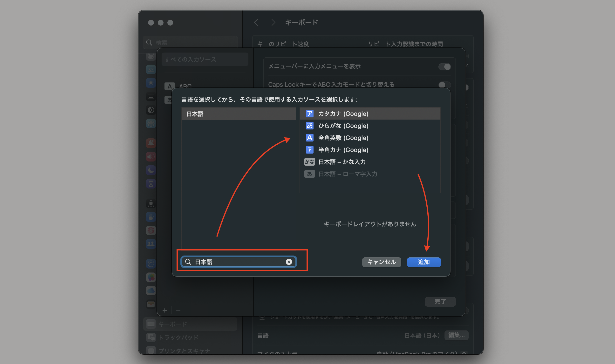
Task: Click plus to add input source
Action: point(165,310)
